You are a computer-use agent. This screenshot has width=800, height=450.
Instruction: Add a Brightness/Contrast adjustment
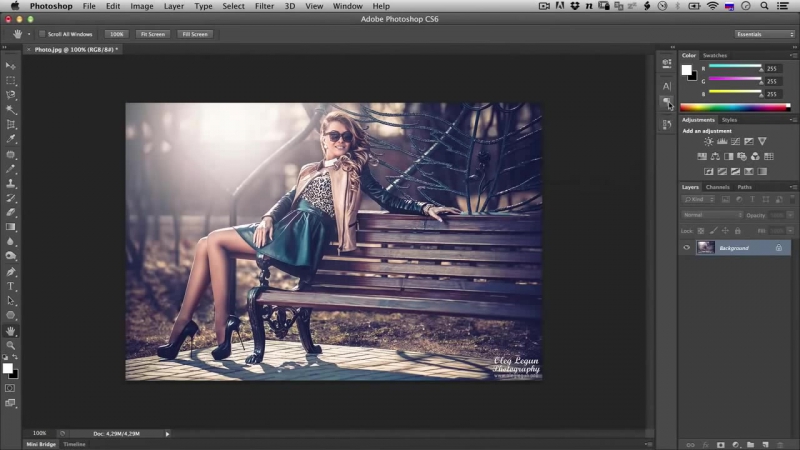(709, 142)
